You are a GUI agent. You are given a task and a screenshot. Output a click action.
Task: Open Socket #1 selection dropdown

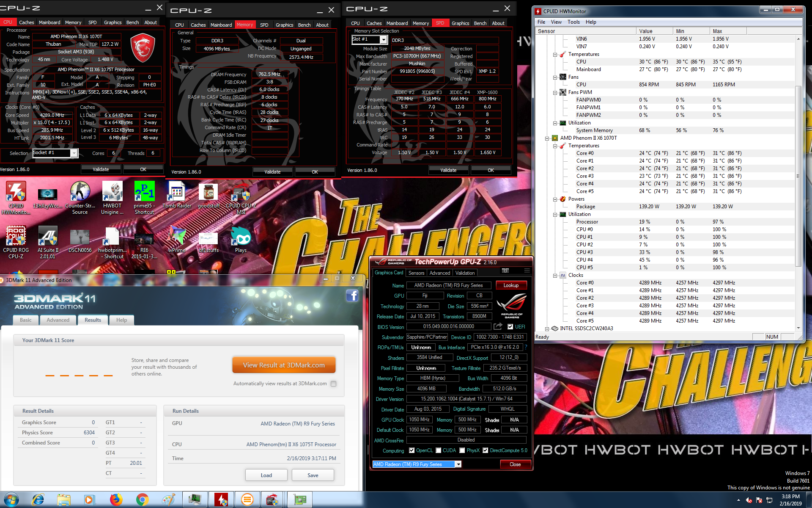(x=74, y=153)
